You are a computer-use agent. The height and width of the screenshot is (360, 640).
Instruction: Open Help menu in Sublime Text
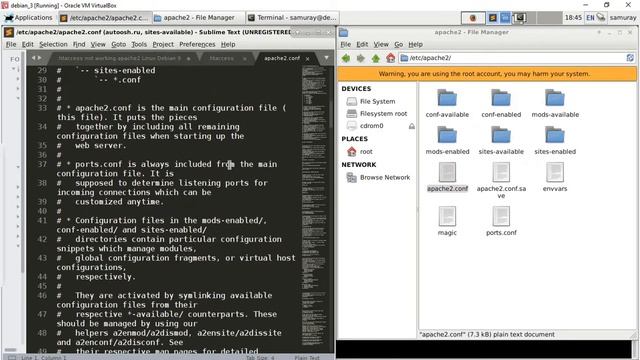pyautogui.click(x=228, y=44)
